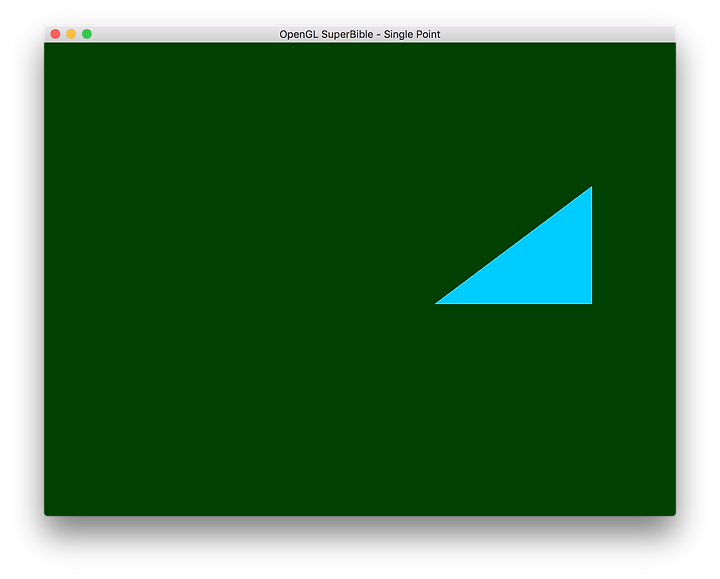Click the cyan triangle in the viewport
Screen dimensions: 720x579
coord(540,265)
